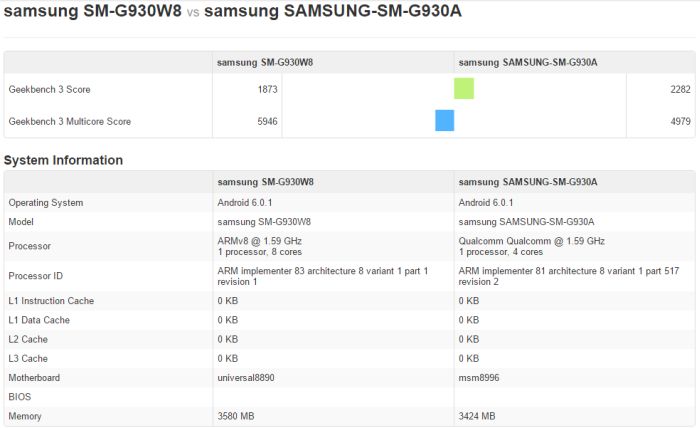
Task: Click the L1 Instruction Cache row label
Action: pyautogui.click(x=52, y=300)
